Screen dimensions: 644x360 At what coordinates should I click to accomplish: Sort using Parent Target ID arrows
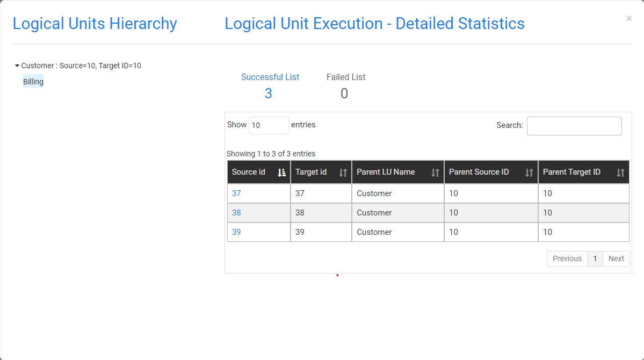point(620,172)
